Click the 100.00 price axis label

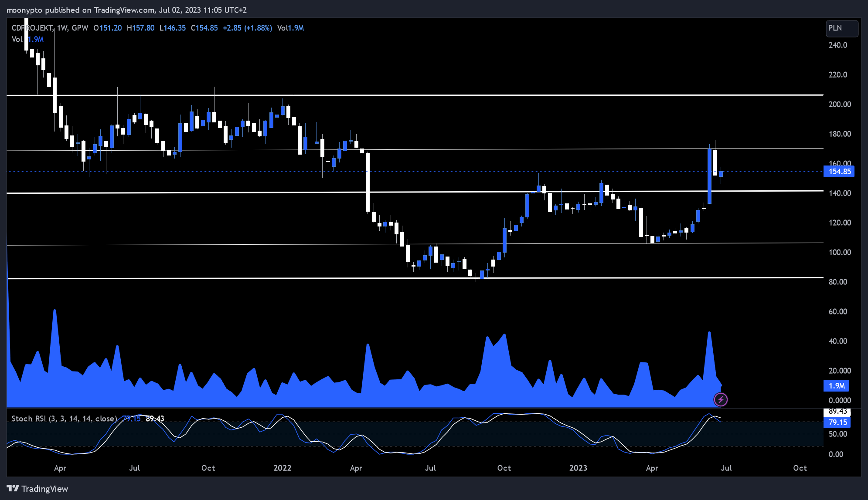tap(840, 253)
